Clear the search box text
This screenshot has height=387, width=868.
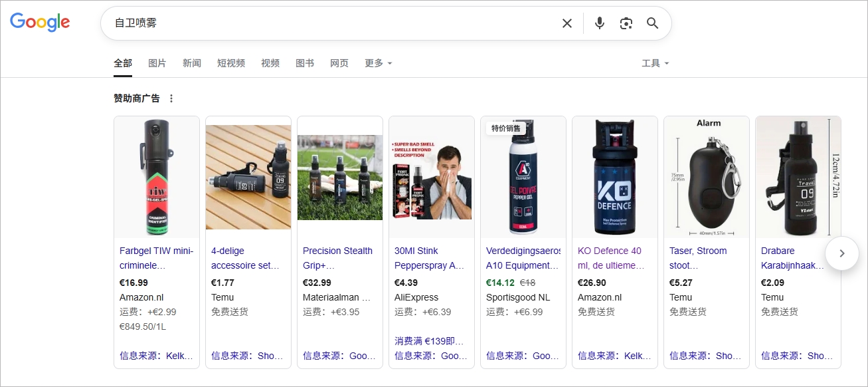pyautogui.click(x=566, y=23)
